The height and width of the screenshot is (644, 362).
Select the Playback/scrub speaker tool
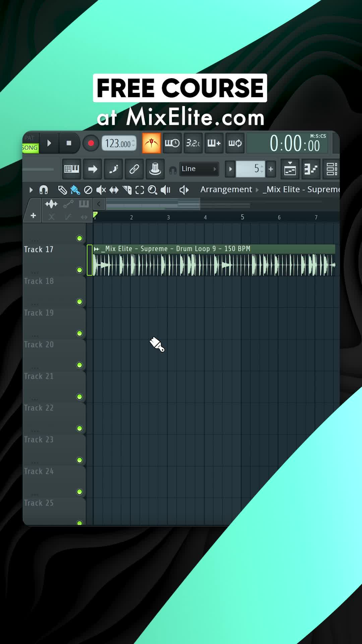pos(166,190)
